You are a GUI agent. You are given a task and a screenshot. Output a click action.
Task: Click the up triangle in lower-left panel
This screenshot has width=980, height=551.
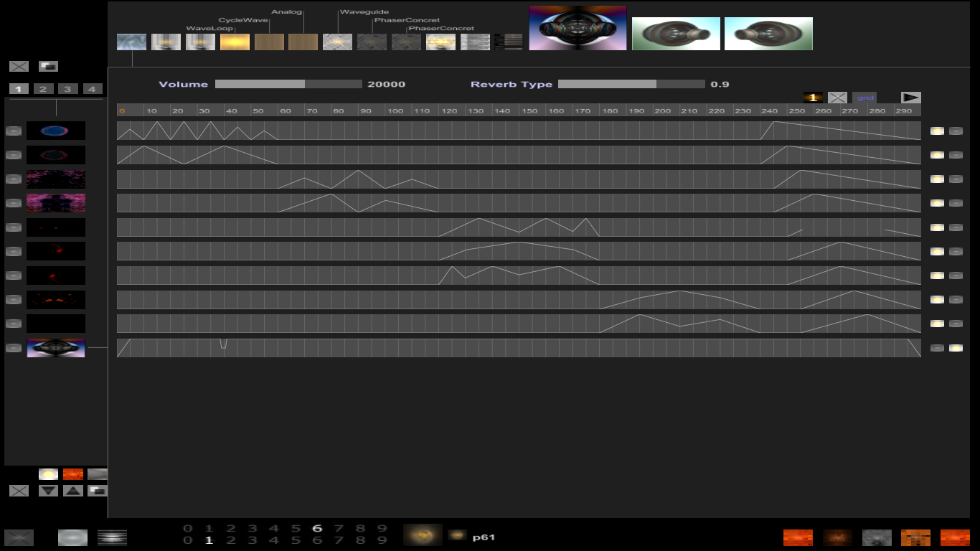point(73,491)
